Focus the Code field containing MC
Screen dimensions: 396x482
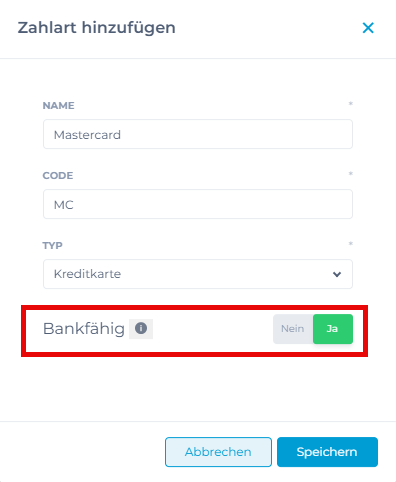[198, 204]
